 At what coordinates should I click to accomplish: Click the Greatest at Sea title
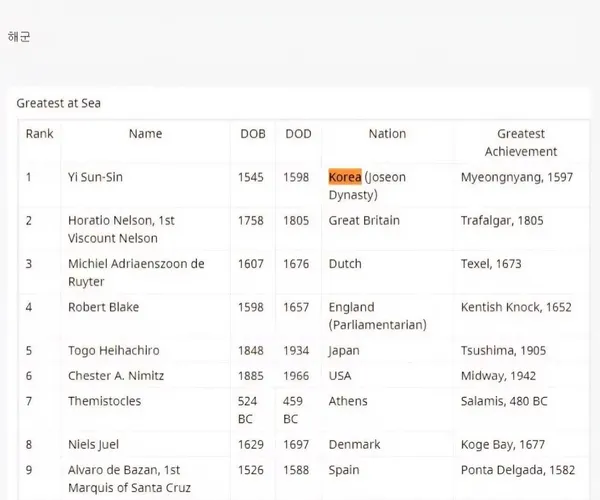[59, 103]
